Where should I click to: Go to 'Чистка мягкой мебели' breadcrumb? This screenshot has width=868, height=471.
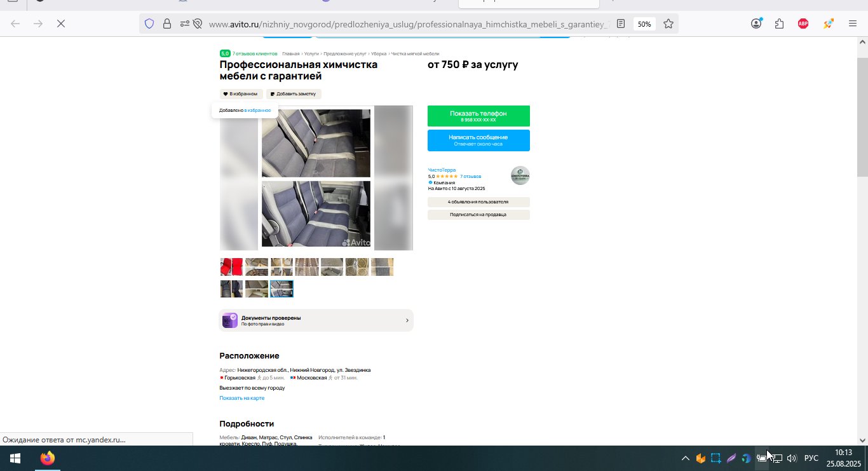coord(415,54)
